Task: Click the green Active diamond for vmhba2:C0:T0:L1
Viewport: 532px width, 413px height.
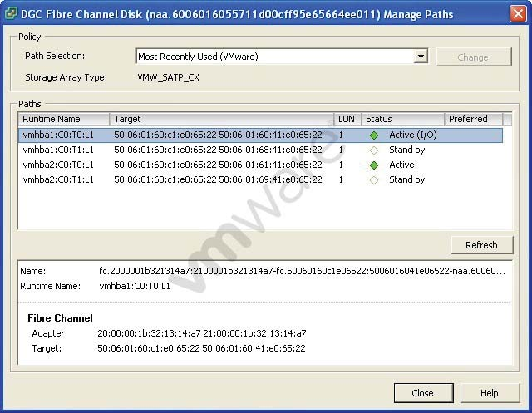Action: (374, 165)
